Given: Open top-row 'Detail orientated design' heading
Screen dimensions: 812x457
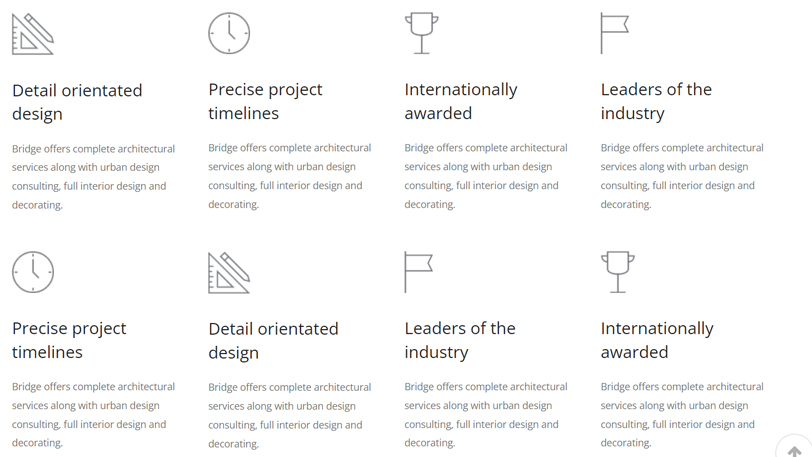Looking at the screenshot, I should (77, 102).
